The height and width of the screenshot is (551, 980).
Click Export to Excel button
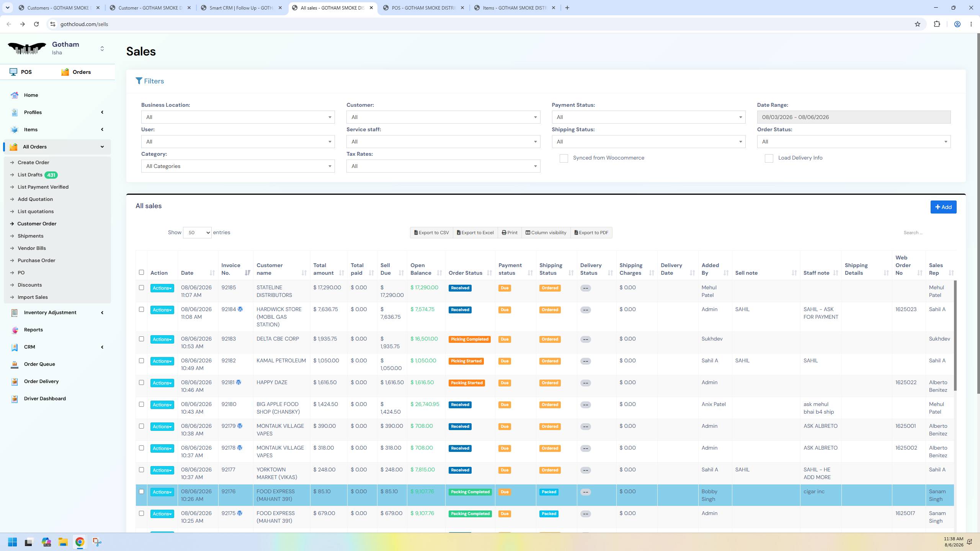[475, 233]
